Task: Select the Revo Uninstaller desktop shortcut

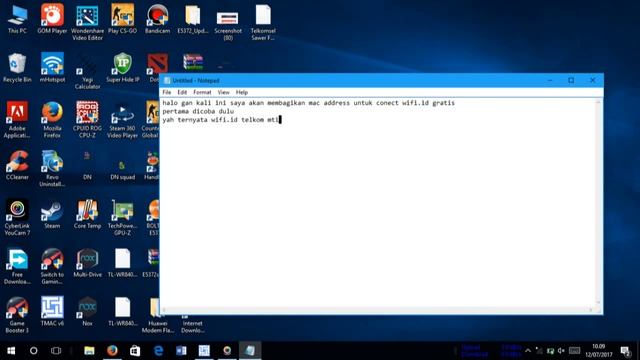Action: click(x=52, y=169)
